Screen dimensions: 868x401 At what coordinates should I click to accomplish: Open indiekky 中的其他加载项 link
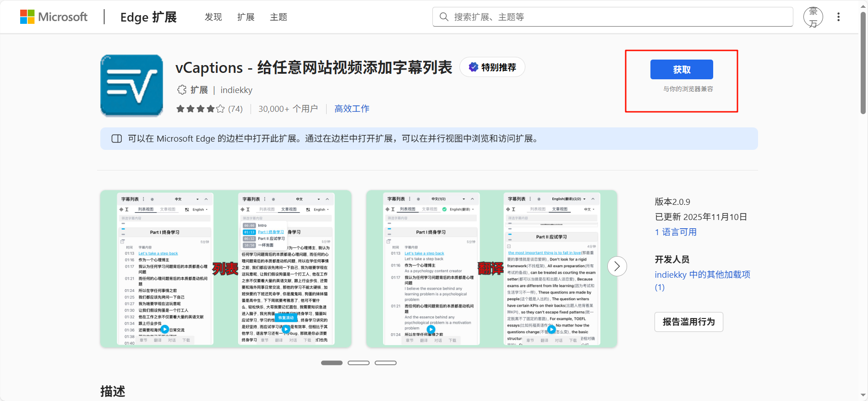pyautogui.click(x=702, y=280)
